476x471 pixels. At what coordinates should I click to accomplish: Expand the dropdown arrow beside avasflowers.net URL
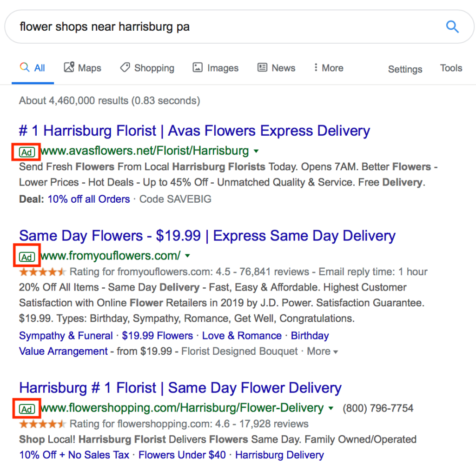click(256, 151)
